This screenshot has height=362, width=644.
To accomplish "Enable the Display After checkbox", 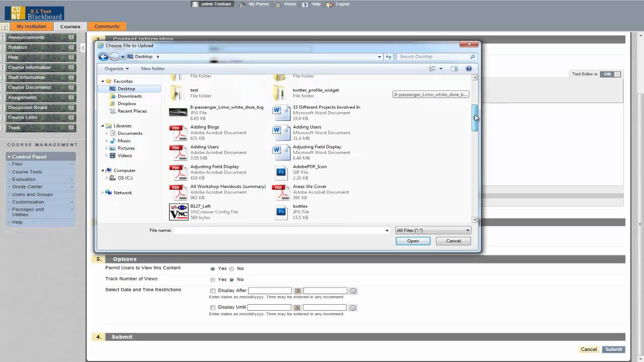I will [213, 291].
